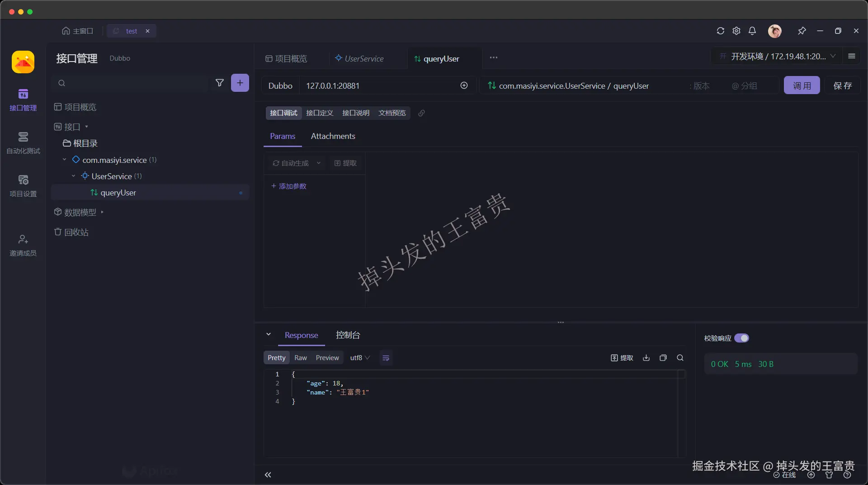868x485 pixels.
Task: Open 项目概览 in the sidebar tree
Action: (x=75, y=107)
